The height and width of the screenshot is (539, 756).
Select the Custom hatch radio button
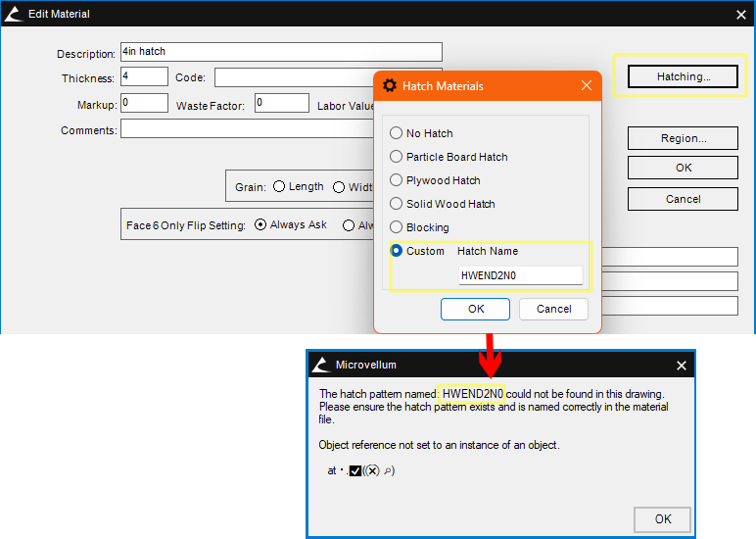[397, 251]
